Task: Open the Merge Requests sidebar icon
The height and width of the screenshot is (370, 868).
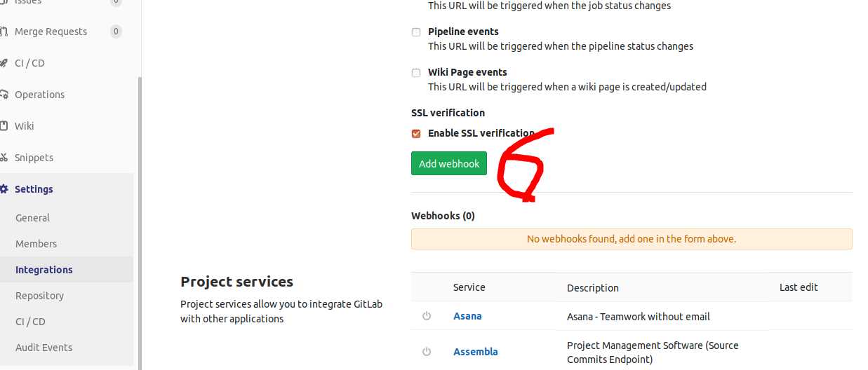Action: tap(4, 32)
